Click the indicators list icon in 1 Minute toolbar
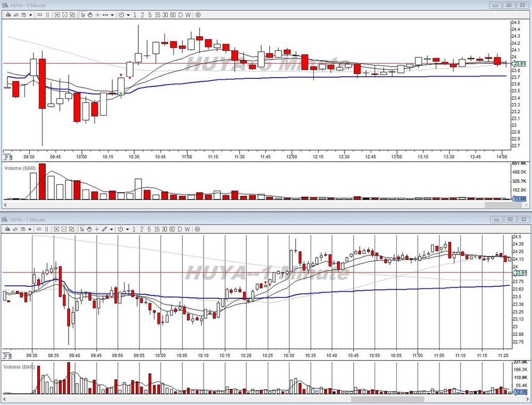Image resolution: width=532 pixels, height=405 pixels. [23, 229]
